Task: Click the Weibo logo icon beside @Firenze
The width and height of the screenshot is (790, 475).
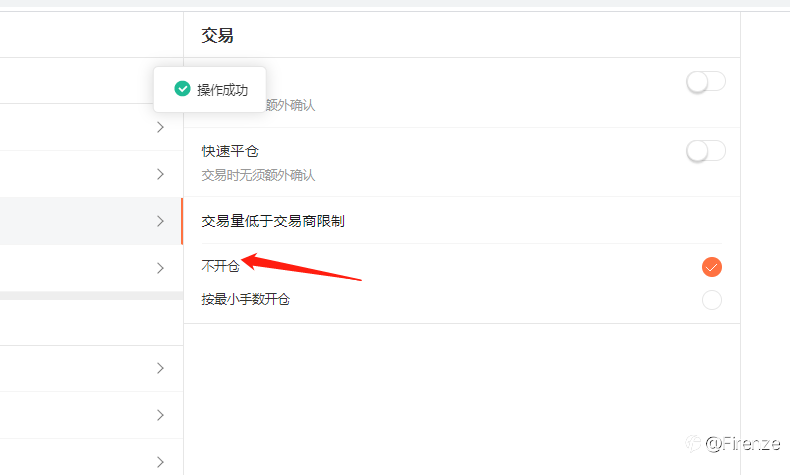Action: 694,443
